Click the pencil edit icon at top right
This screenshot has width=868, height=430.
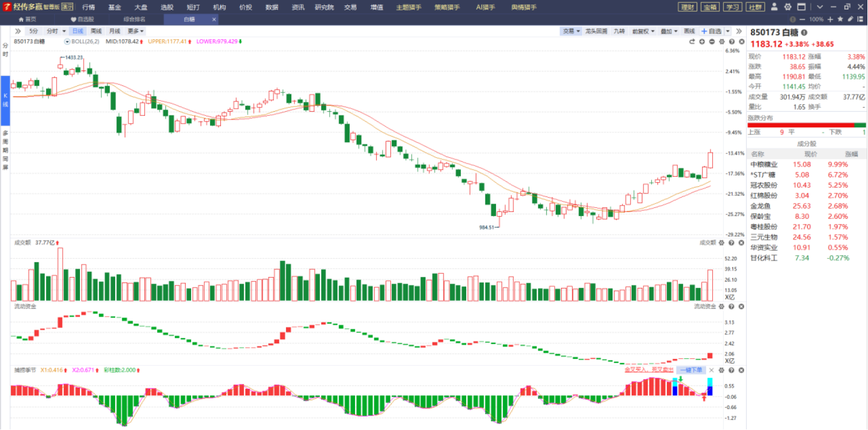[849, 19]
